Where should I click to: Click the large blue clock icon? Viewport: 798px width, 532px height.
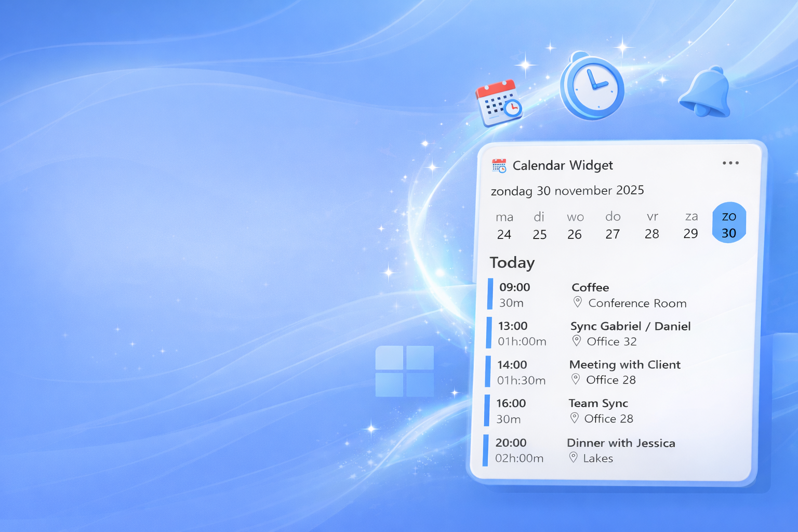tap(592, 87)
